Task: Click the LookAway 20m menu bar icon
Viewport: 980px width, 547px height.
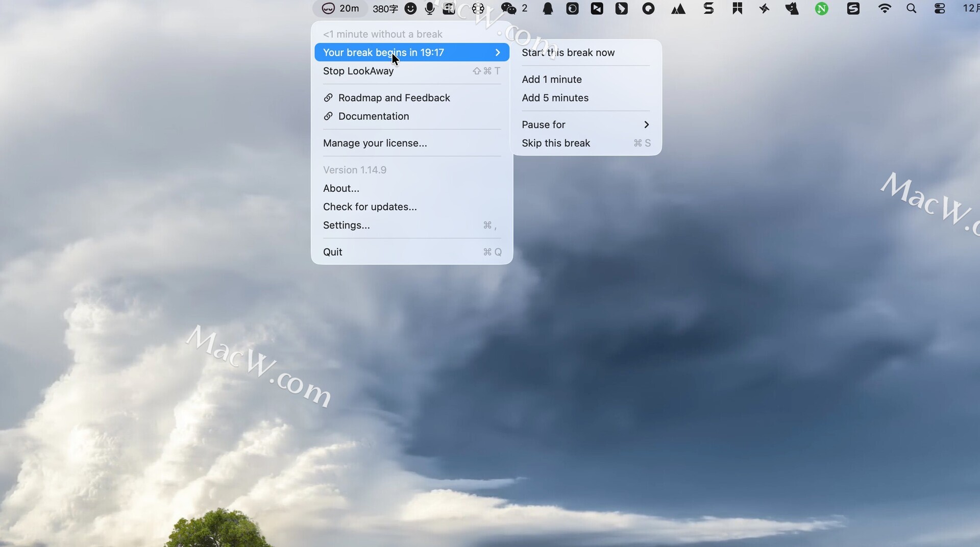Action: click(340, 9)
